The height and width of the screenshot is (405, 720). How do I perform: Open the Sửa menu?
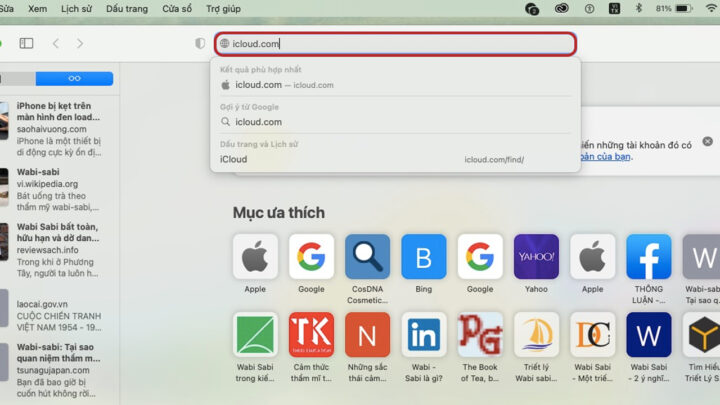(6, 9)
